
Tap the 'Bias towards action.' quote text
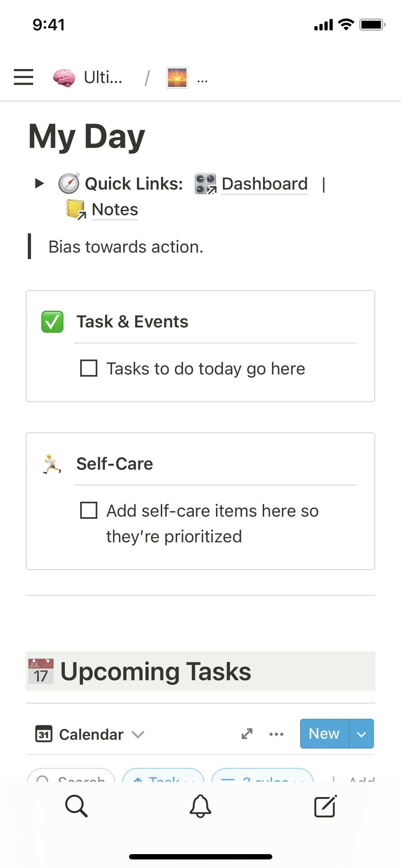[x=126, y=247]
